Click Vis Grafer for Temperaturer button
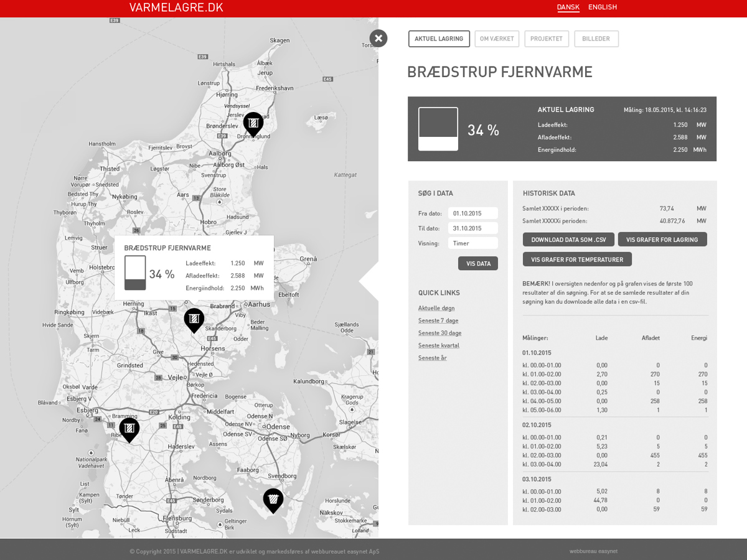 577,259
